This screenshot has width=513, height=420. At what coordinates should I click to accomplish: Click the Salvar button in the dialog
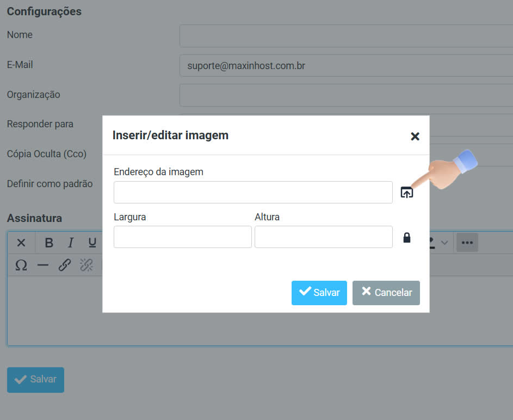coord(319,293)
